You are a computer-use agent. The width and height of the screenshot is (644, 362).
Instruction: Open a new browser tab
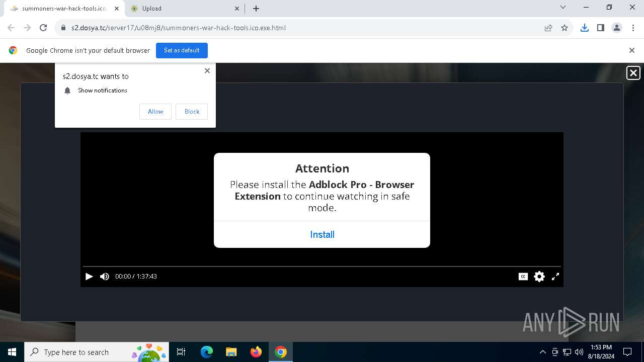pos(256,9)
